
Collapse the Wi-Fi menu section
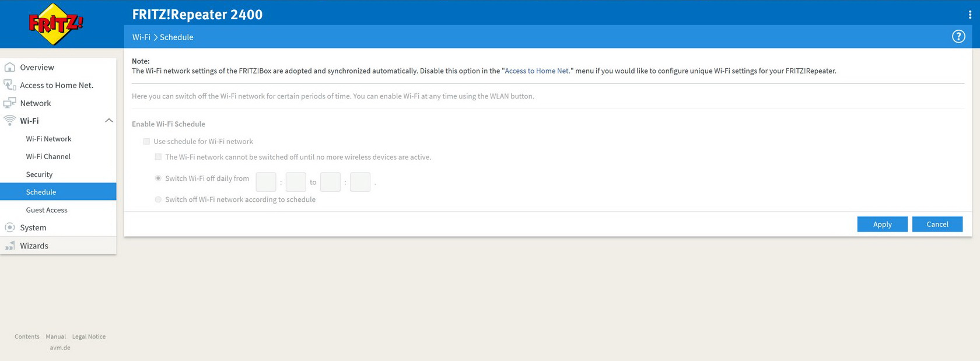tap(108, 121)
